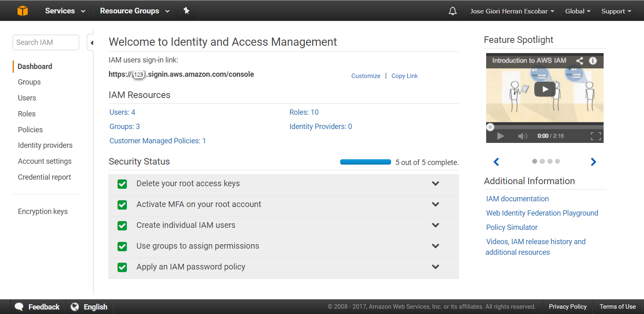The width and height of the screenshot is (644, 314).
Task: Open the Services dropdown menu
Action: tap(65, 11)
